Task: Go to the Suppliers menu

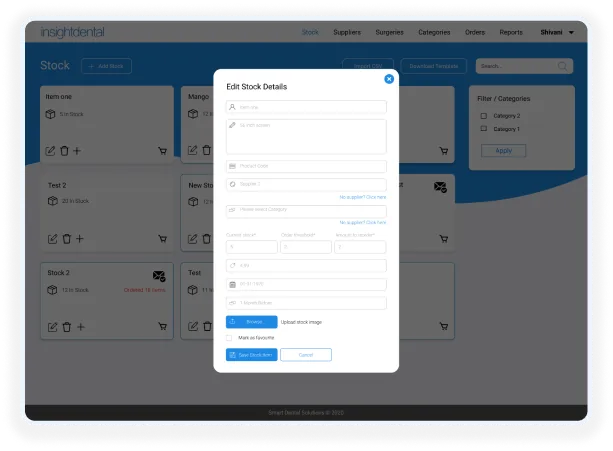Action: (347, 32)
